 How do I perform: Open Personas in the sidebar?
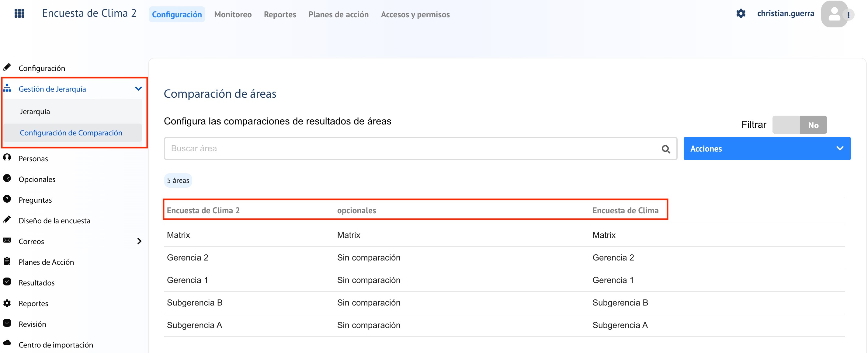click(x=33, y=159)
